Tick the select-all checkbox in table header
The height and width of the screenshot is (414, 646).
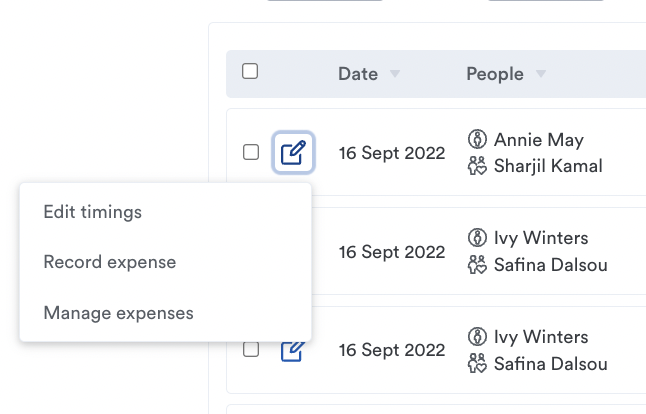250,71
